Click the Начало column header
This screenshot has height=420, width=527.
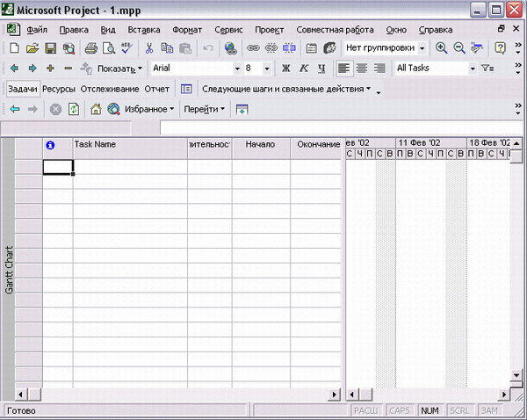point(261,148)
